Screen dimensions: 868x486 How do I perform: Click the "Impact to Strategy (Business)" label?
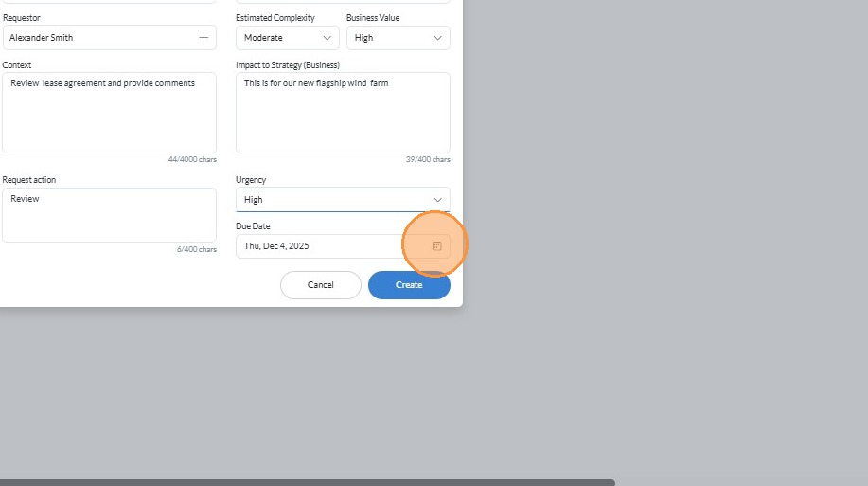click(288, 65)
